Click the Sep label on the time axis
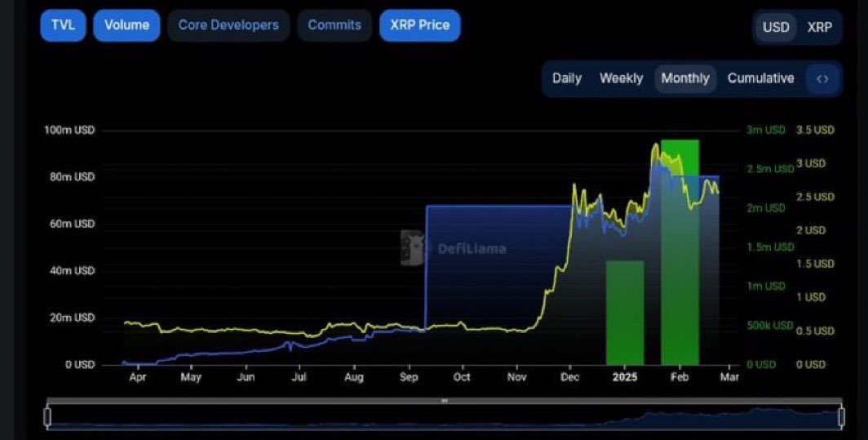Image resolution: width=868 pixels, height=440 pixels. coord(409,377)
